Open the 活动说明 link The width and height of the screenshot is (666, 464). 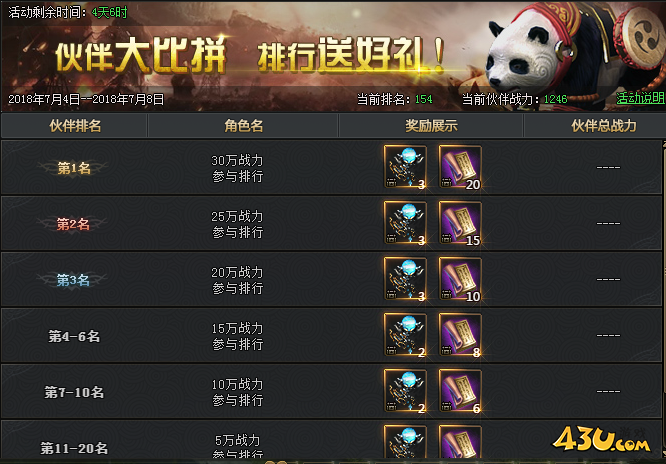(641, 98)
